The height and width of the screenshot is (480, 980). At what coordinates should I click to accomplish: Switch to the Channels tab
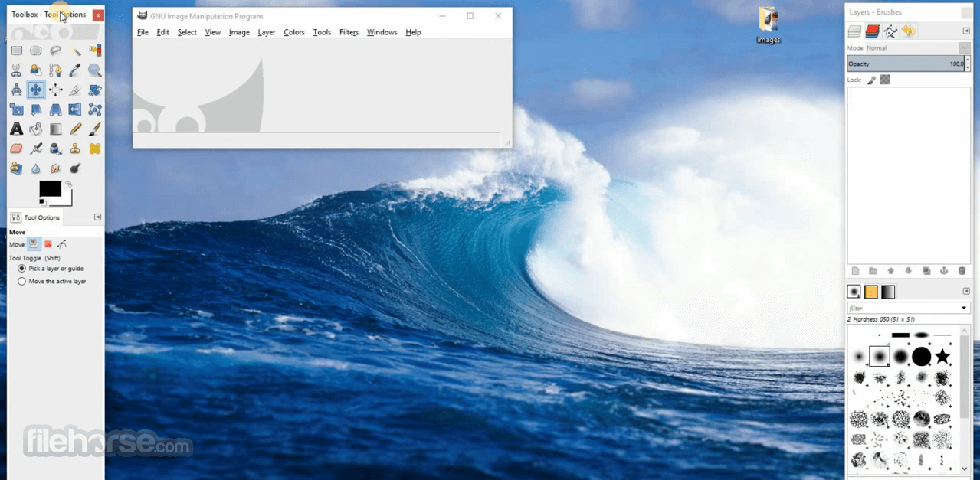[x=872, y=31]
